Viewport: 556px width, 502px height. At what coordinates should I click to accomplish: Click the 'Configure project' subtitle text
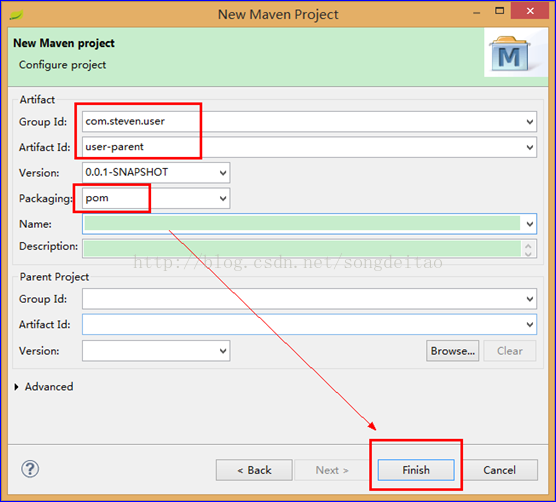pos(62,65)
